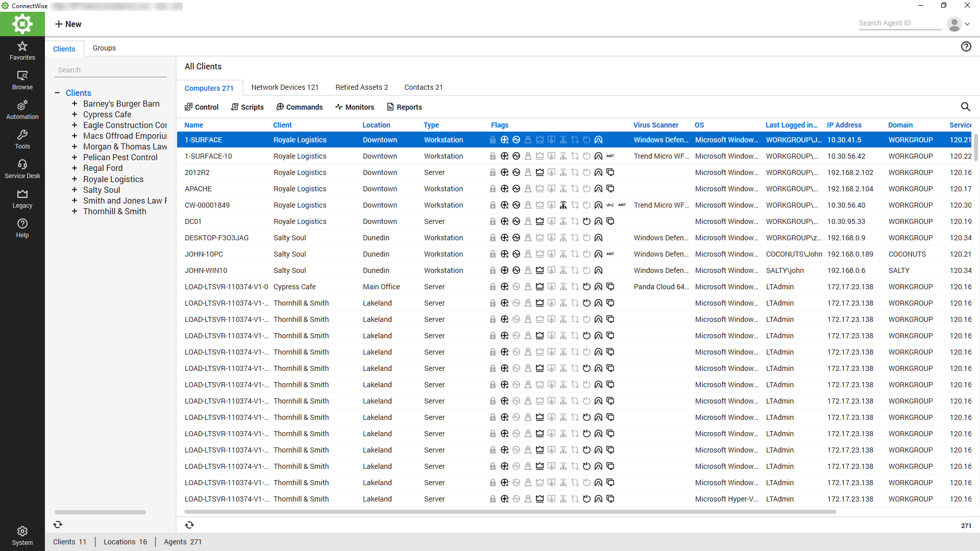Open the Tools sidebar icon
This screenshot has height=551, width=980.
point(22,139)
